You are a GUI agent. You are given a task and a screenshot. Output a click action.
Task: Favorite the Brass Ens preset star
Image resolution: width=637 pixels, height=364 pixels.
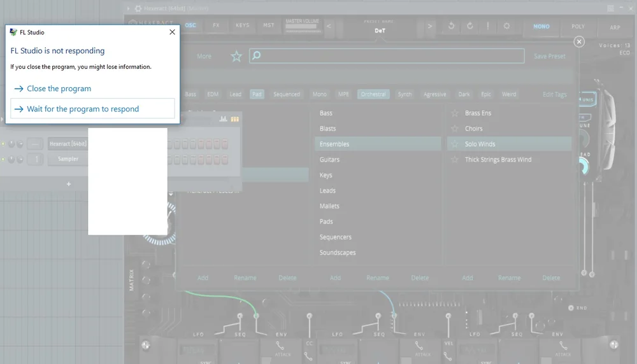[x=455, y=113]
